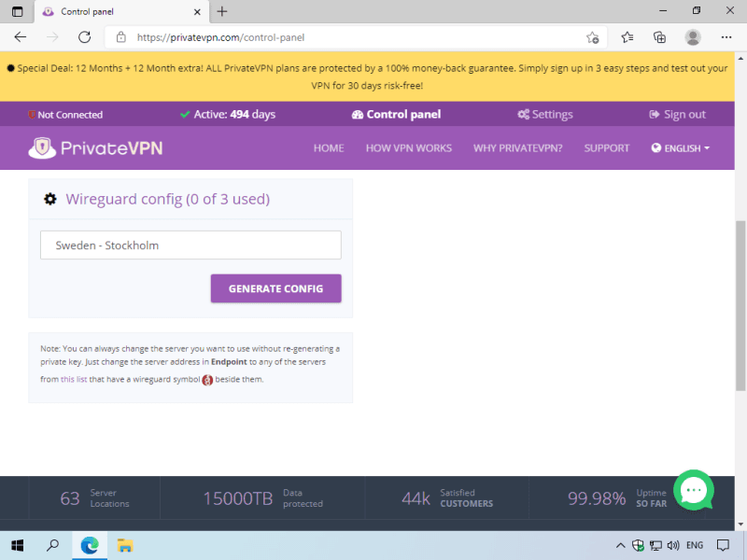Open the SUPPORT menu item

(607, 148)
